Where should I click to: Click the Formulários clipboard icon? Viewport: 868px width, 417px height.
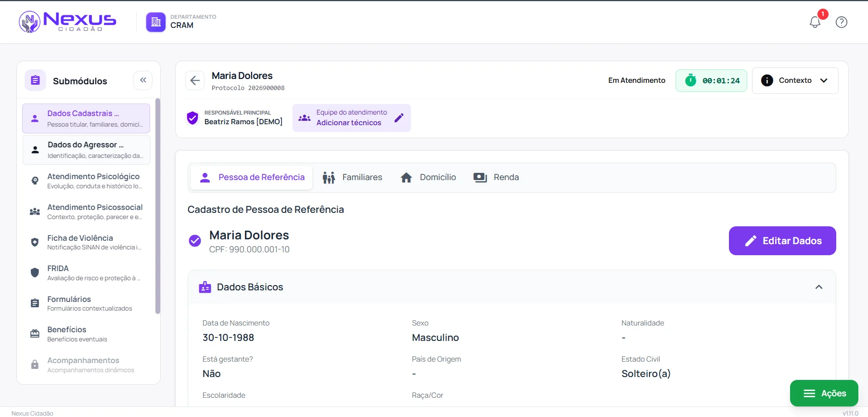point(35,303)
